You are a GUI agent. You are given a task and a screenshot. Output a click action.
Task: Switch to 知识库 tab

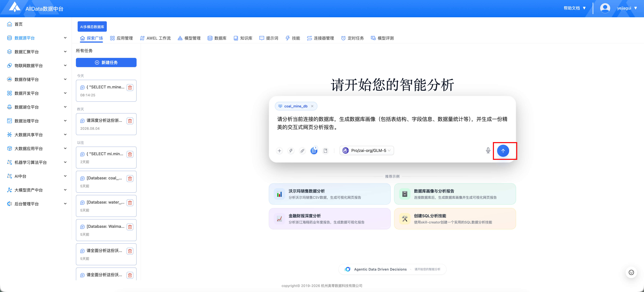coord(243,38)
